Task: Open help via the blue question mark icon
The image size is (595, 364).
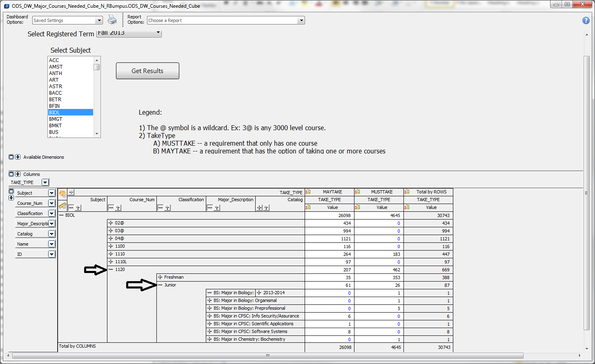Action: (x=586, y=20)
